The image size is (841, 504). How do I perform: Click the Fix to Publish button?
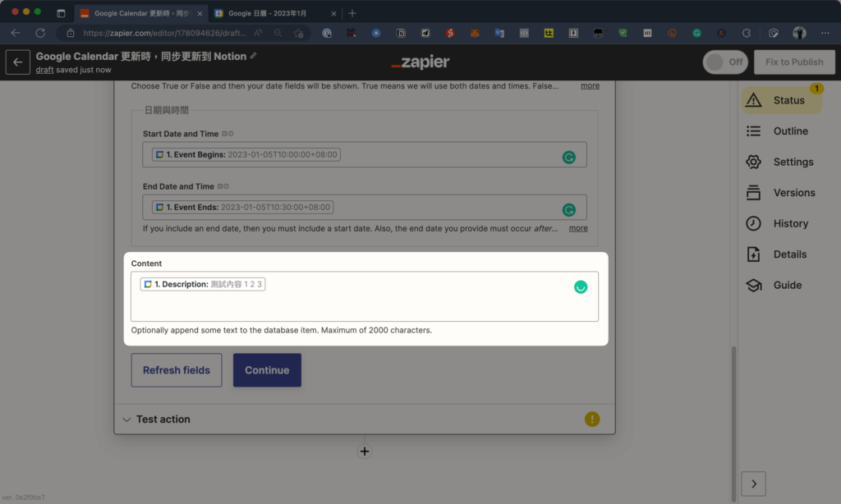[794, 62]
